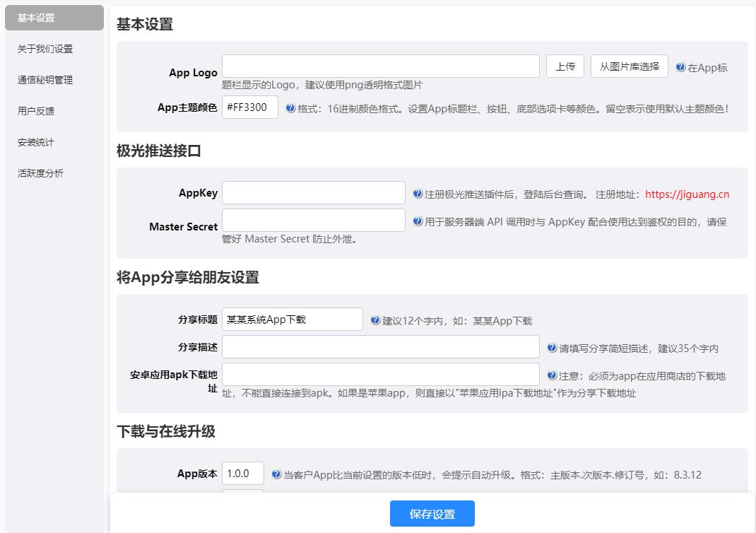Select 通信秘钥管理 menu item
The height and width of the screenshot is (533, 756).
(45, 80)
